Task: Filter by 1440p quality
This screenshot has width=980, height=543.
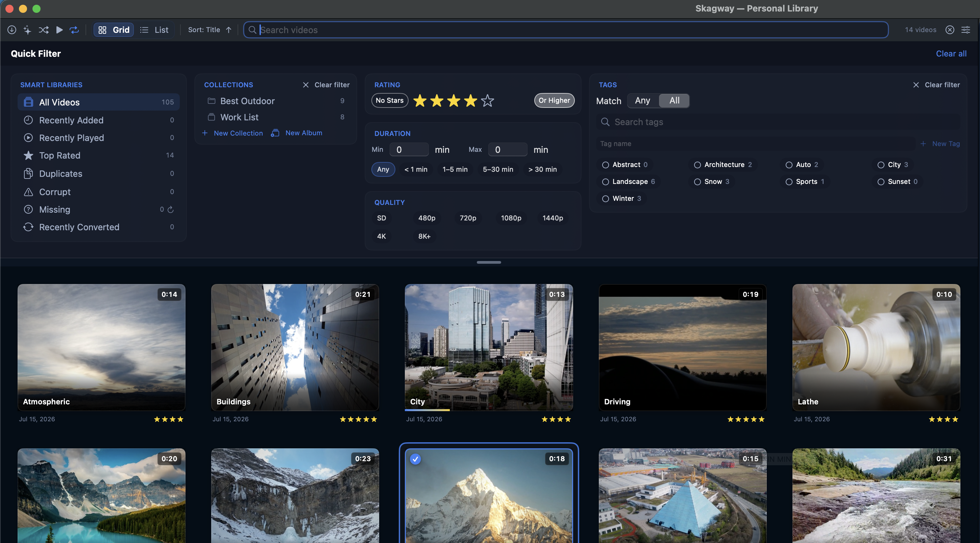Action: click(553, 218)
